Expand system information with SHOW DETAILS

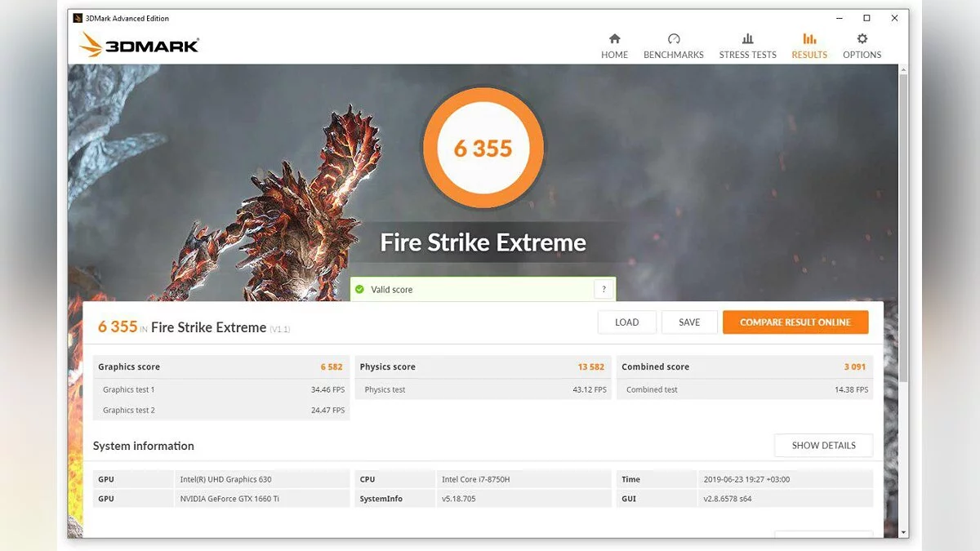(823, 446)
